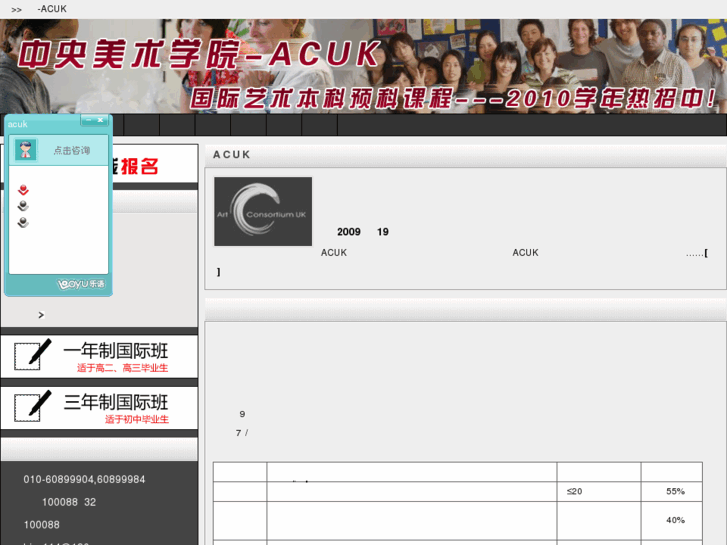The height and width of the screenshot is (545, 727).
Task: Click the > arrow link in left sidebar
Action: pyautogui.click(x=41, y=315)
